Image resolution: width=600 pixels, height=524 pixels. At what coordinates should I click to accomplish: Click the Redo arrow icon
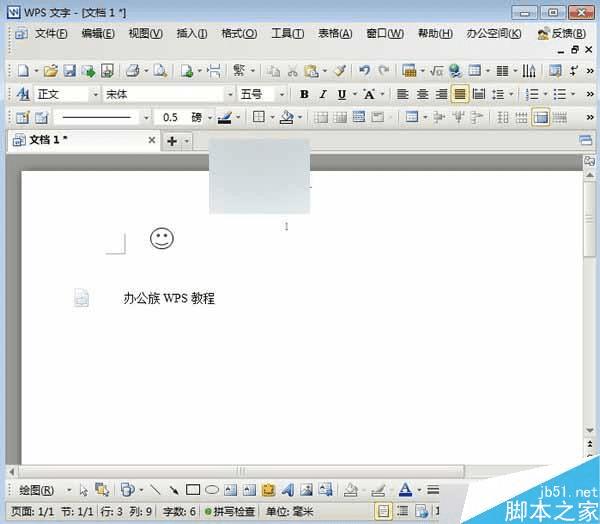pyautogui.click(x=384, y=71)
